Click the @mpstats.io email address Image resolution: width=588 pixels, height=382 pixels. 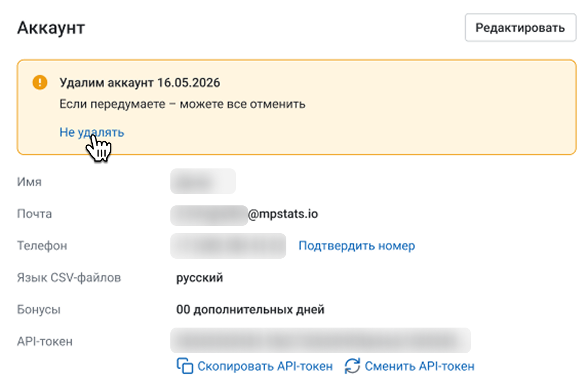coord(283,214)
